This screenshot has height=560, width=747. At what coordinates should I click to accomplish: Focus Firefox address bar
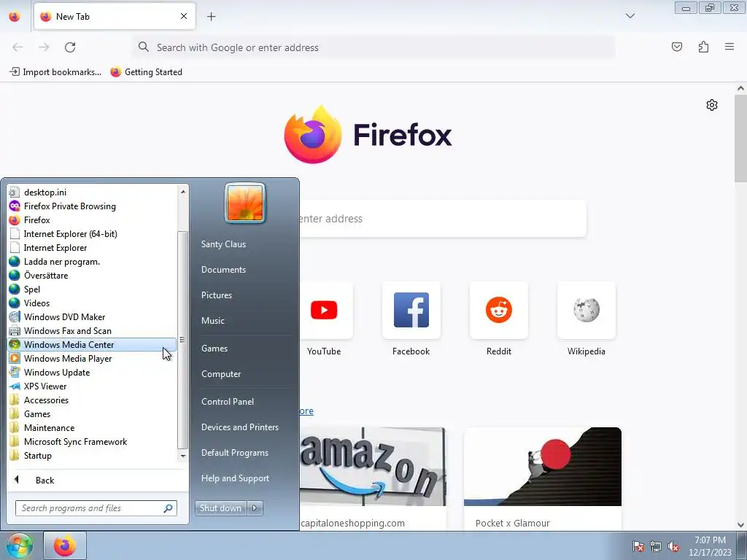point(374,47)
